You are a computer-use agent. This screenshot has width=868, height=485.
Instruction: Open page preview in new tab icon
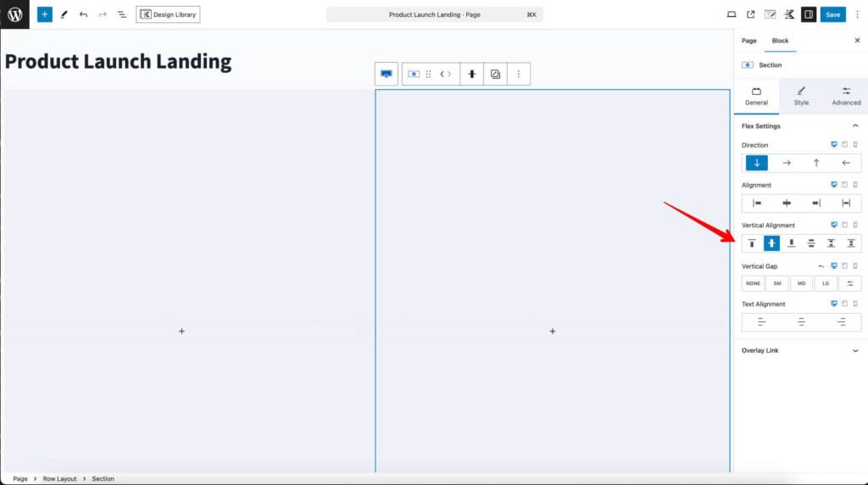tap(750, 14)
